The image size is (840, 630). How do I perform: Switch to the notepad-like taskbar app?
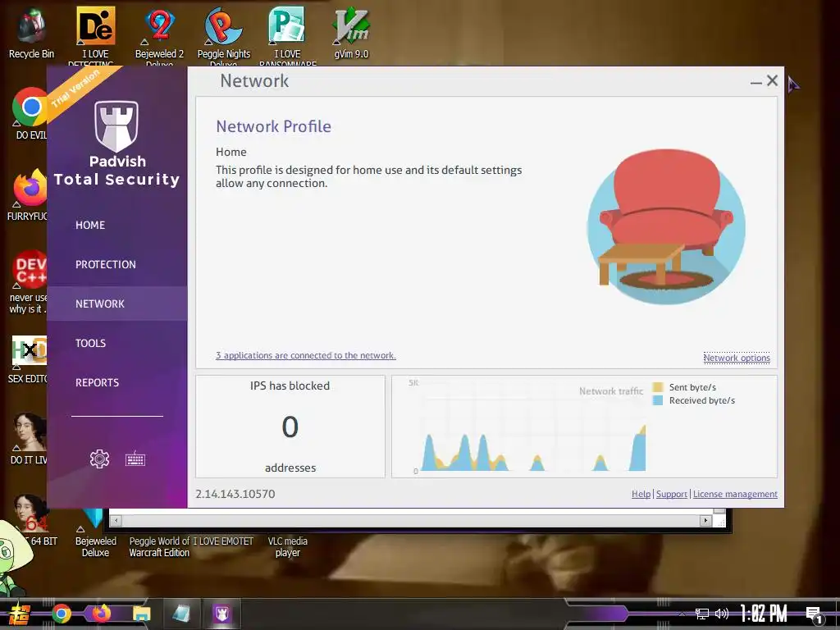181,614
